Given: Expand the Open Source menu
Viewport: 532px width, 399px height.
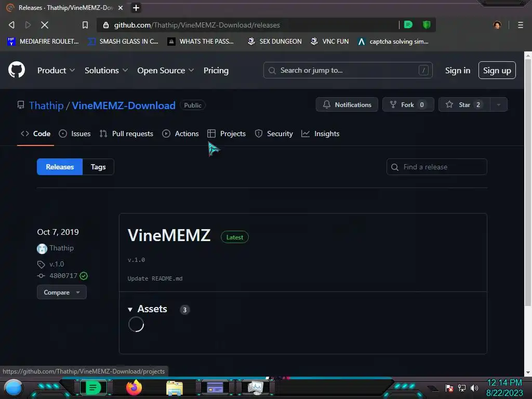Looking at the screenshot, I should (x=166, y=70).
